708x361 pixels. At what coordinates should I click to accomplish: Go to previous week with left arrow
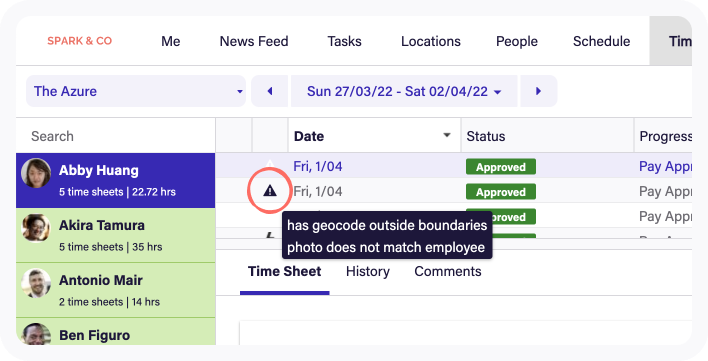(270, 91)
